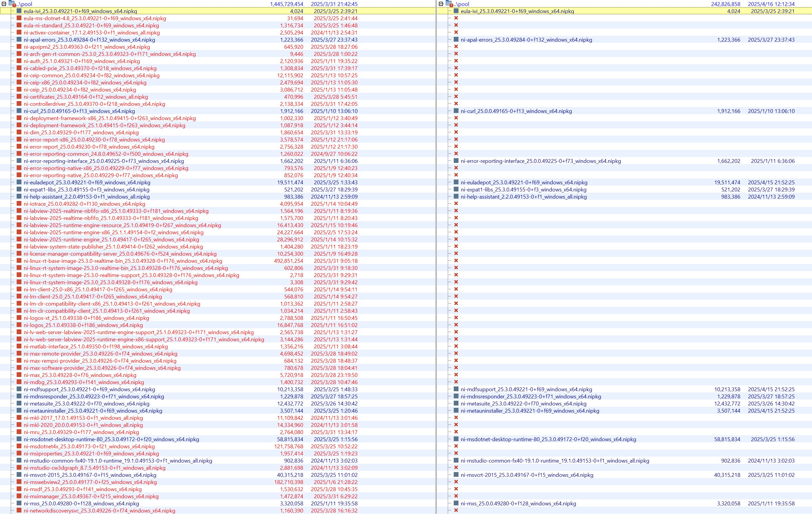Select ni-error-report-x86 package row

coord(94,139)
